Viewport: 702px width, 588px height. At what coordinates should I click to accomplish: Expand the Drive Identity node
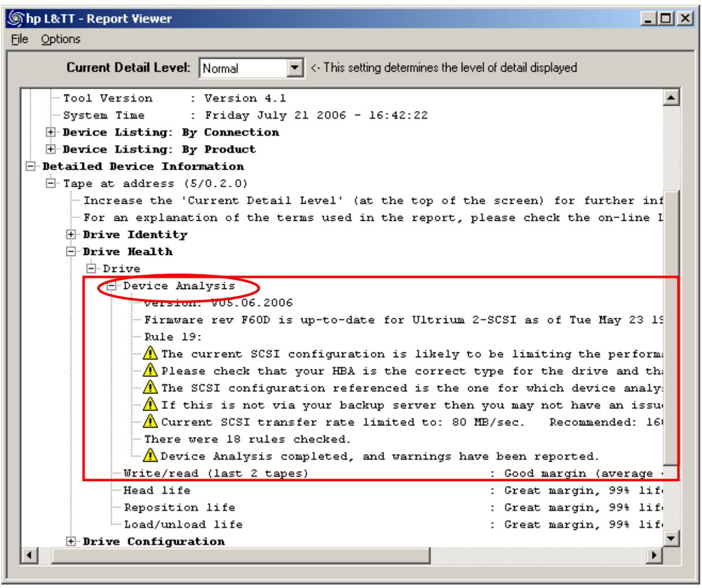tap(70, 234)
